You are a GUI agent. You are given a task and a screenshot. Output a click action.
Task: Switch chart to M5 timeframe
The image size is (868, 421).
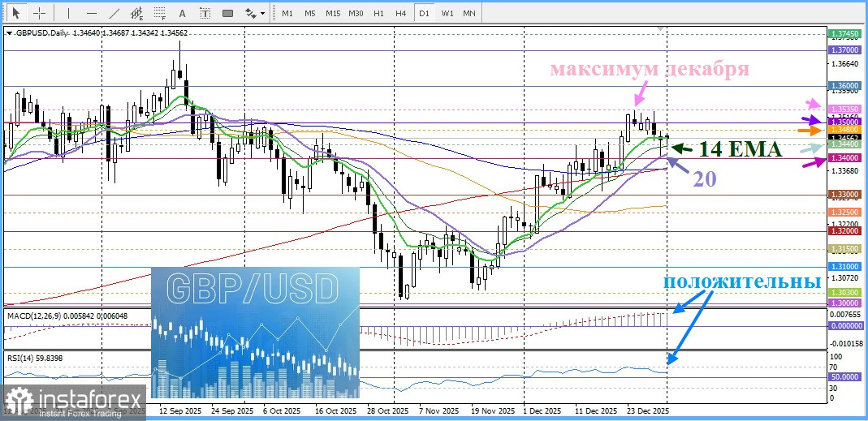click(310, 13)
